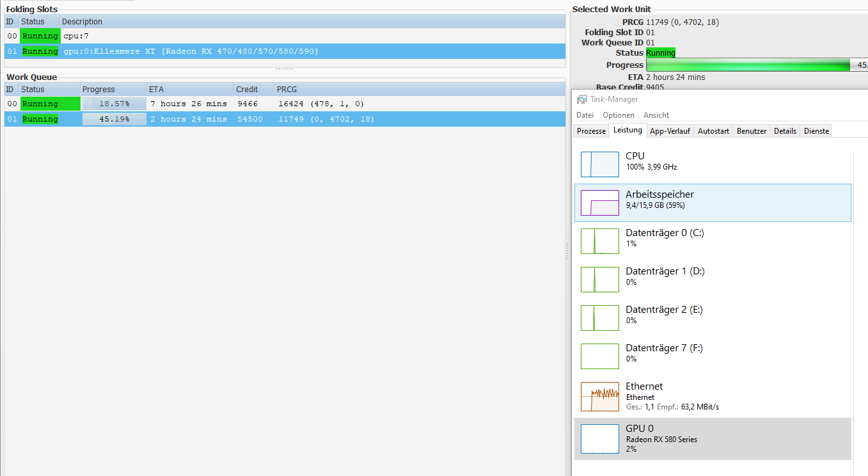Sort Folding Slots by ID column header
This screenshot has width=868, height=476.
(12, 22)
